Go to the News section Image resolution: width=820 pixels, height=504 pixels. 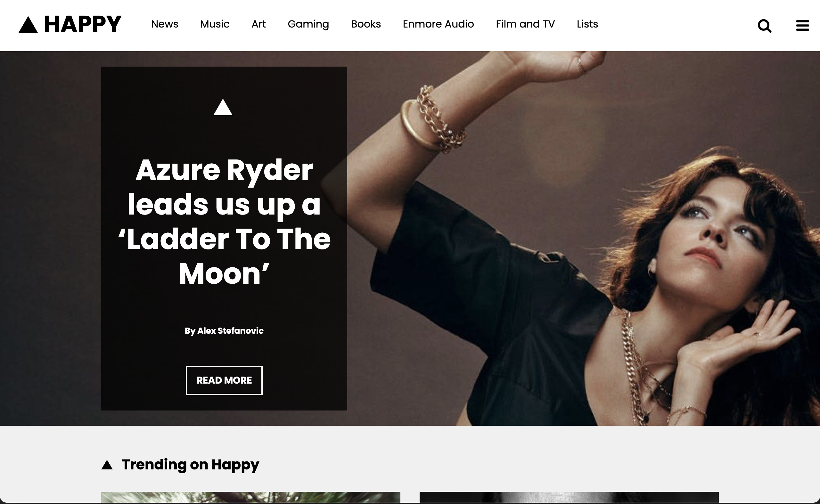coord(165,24)
